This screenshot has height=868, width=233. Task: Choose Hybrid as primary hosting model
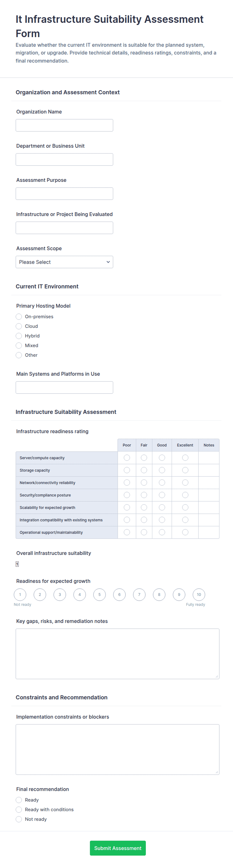coord(19,336)
